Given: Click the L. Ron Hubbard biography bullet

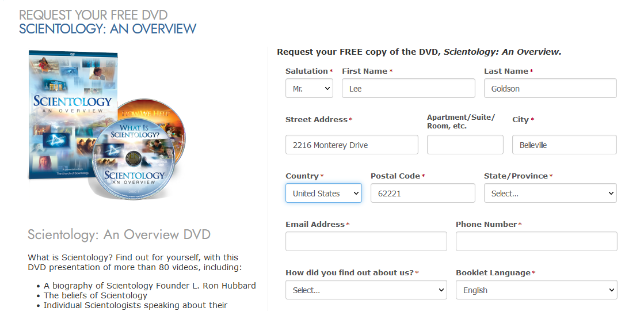Looking at the screenshot, I should [x=150, y=286].
